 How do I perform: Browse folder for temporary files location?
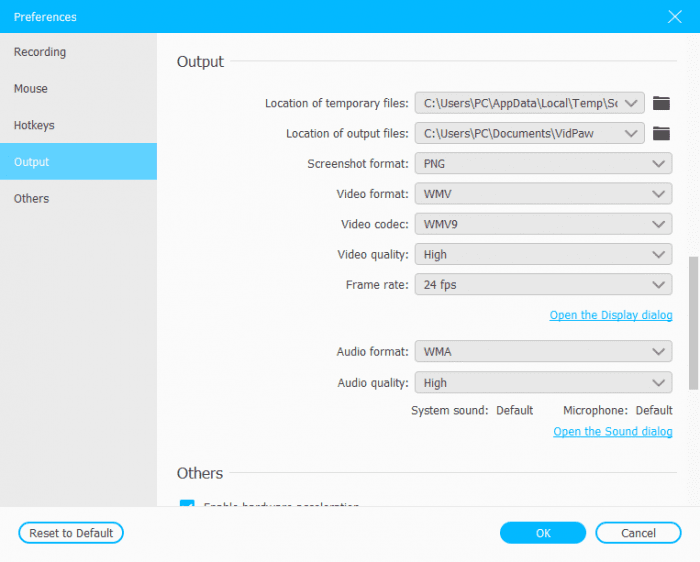tap(661, 103)
